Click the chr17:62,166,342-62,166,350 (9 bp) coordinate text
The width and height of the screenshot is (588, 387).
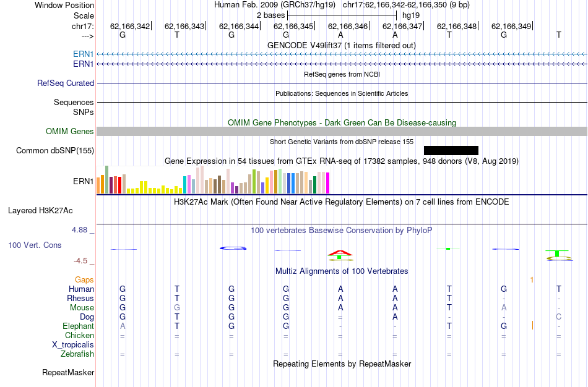click(406, 5)
